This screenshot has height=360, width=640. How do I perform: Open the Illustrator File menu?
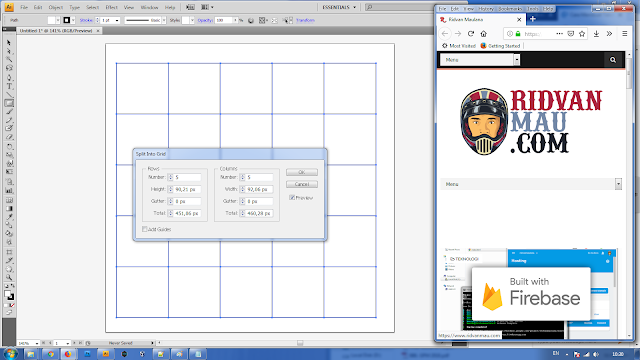(24, 7)
